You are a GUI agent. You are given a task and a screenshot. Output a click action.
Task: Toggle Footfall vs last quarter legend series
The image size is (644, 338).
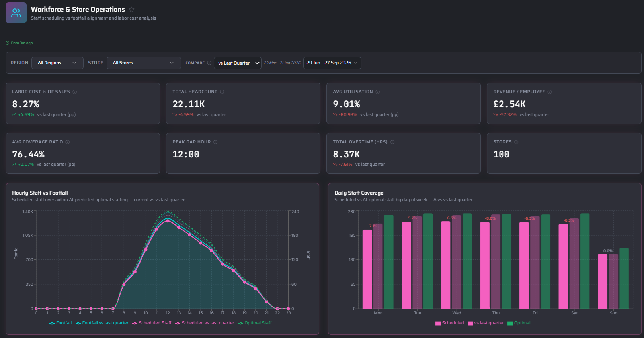102,323
